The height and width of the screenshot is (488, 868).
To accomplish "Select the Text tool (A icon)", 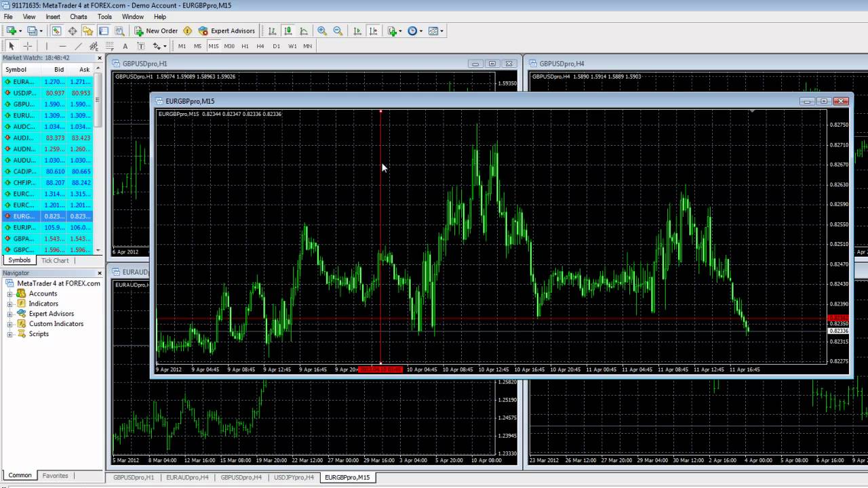I will [125, 46].
